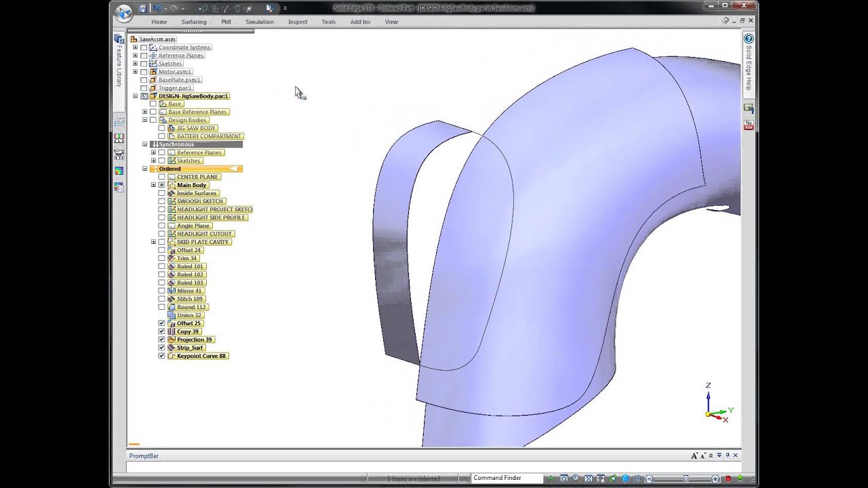Click the zoom in plus button
The height and width of the screenshot is (488, 868).
click(x=715, y=479)
